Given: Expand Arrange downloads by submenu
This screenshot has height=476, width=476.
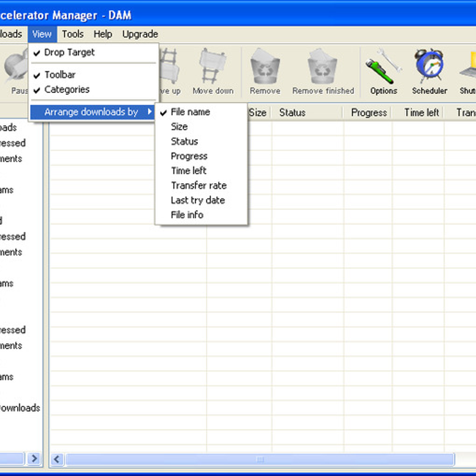Looking at the screenshot, I should coord(93,112).
